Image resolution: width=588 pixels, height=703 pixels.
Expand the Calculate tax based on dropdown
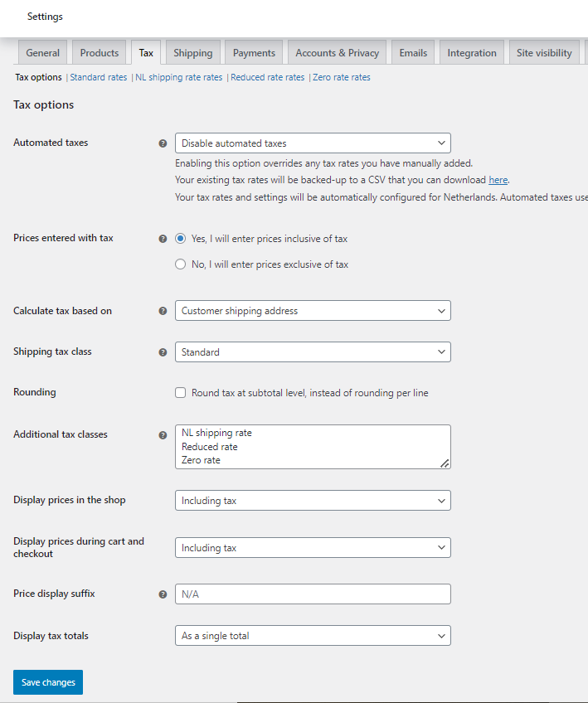coord(313,311)
